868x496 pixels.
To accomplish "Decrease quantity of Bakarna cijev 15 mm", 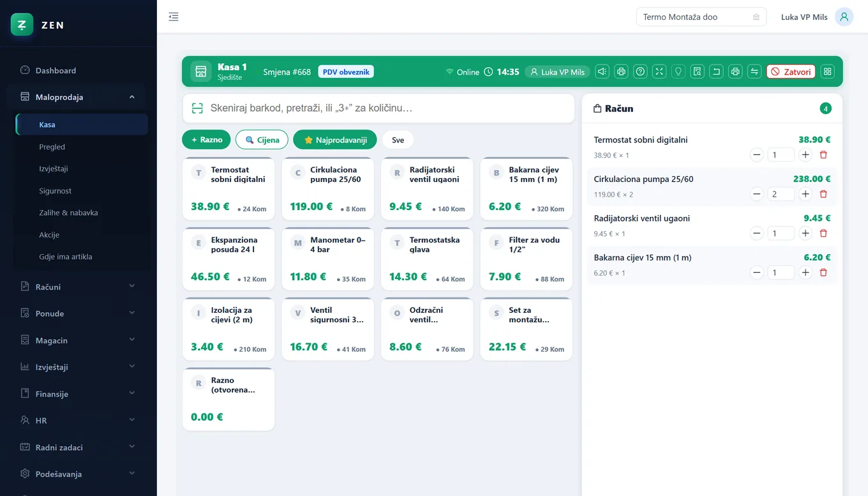I will tap(757, 273).
